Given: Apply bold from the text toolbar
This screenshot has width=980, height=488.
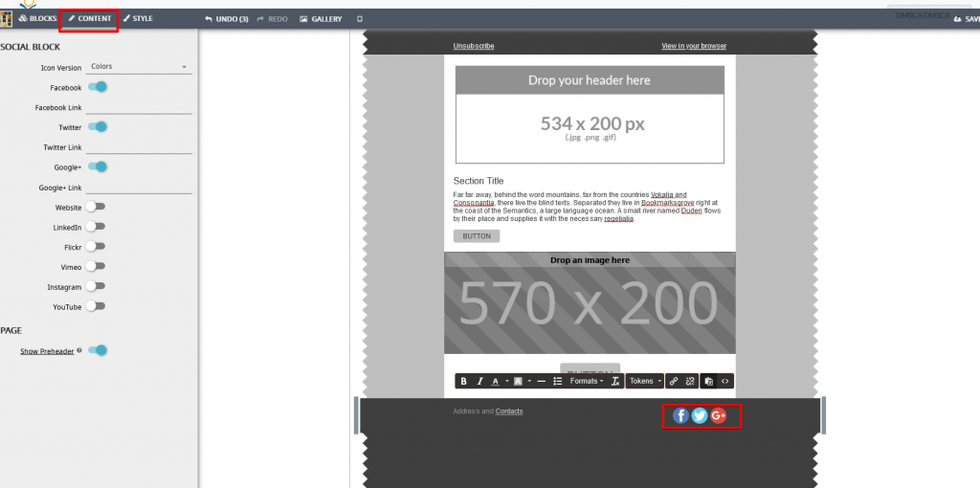Looking at the screenshot, I should tap(464, 381).
